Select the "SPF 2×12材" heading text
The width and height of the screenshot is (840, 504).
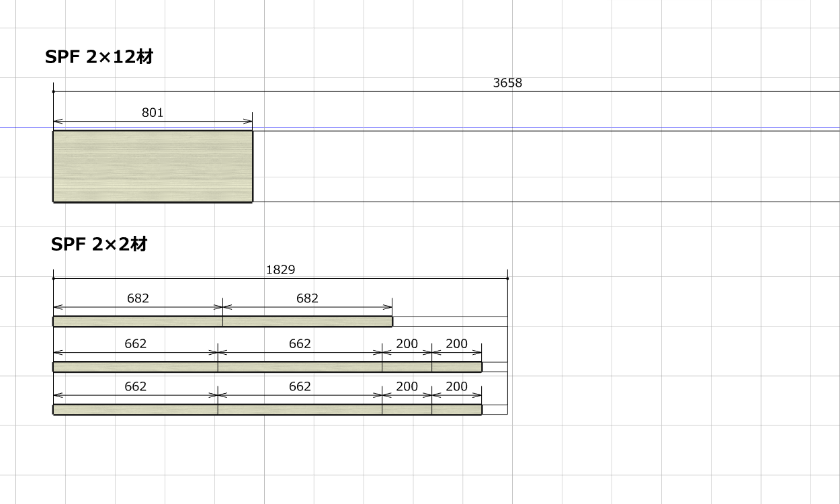(x=99, y=57)
